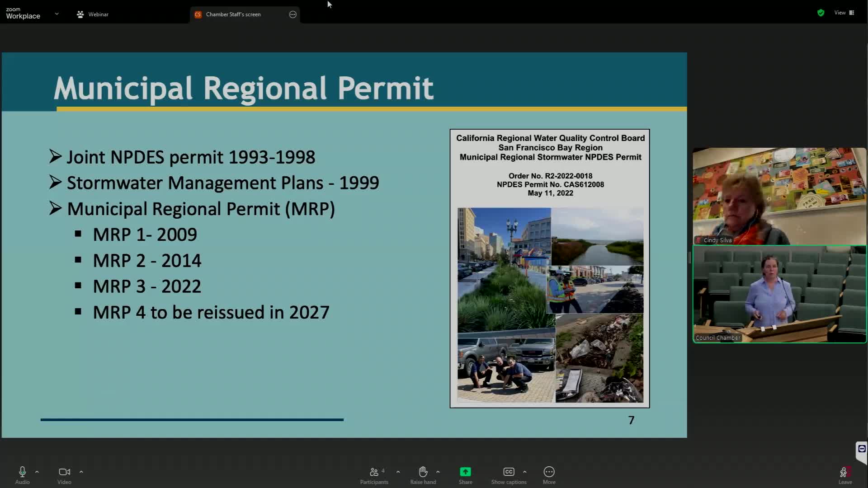Open the View layout menu

point(844,13)
